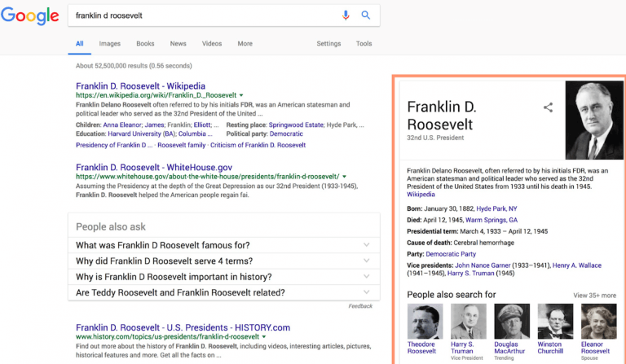Switch to the News tab
This screenshot has height=364, width=626.
pos(178,43)
